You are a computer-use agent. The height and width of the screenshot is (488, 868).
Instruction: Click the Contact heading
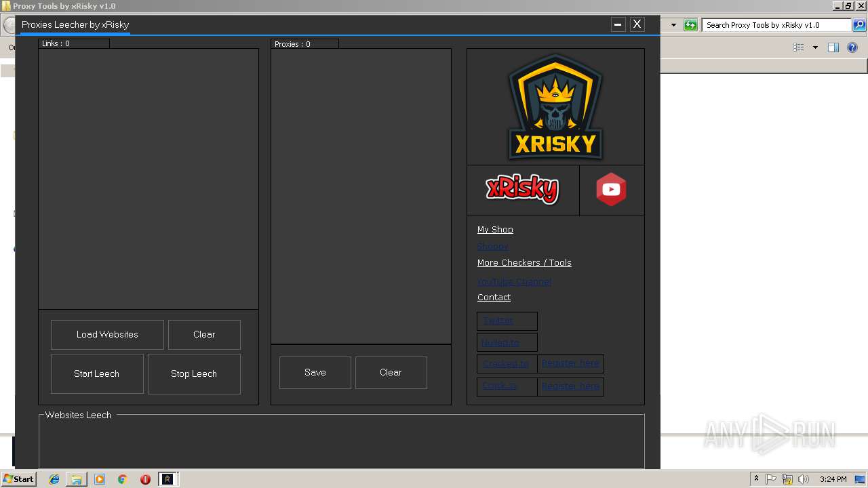pos(494,298)
